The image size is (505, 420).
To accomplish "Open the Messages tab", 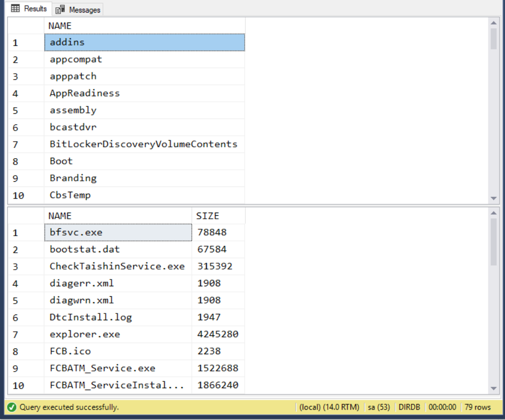I will [78, 9].
